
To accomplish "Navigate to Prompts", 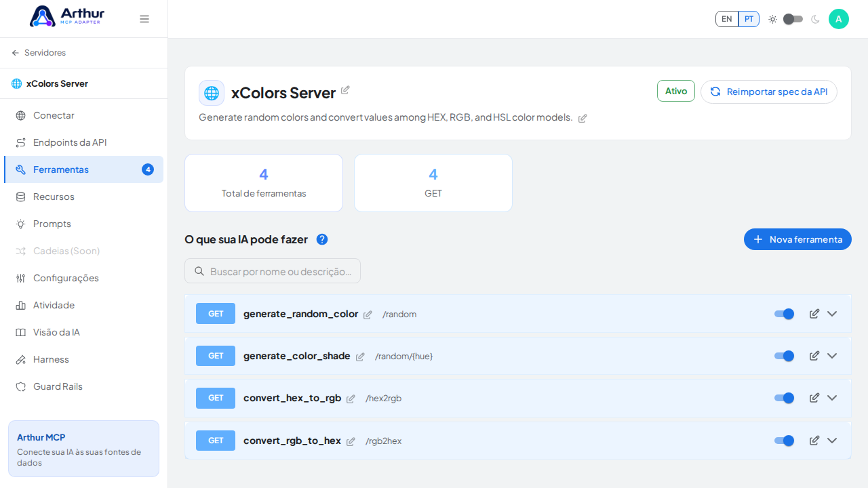I will click(x=83, y=224).
